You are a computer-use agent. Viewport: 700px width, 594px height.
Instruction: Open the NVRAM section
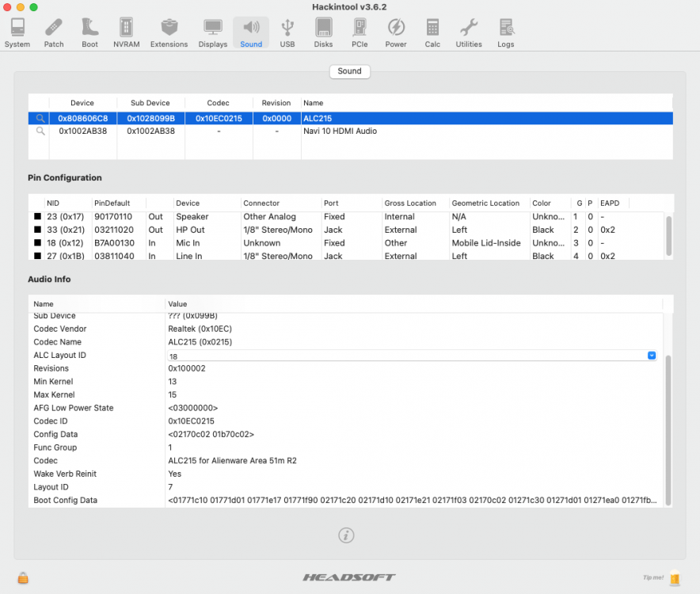click(x=127, y=32)
